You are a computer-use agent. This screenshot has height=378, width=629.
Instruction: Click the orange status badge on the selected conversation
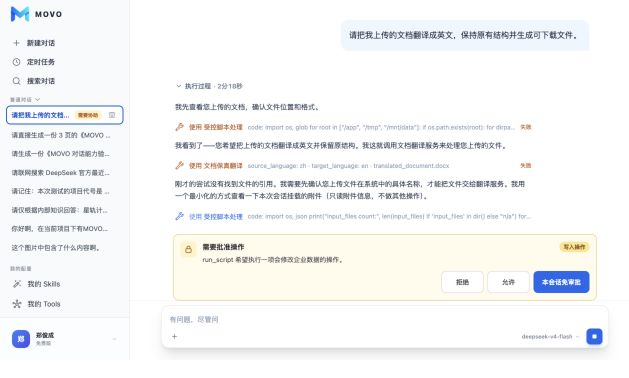(x=88, y=115)
